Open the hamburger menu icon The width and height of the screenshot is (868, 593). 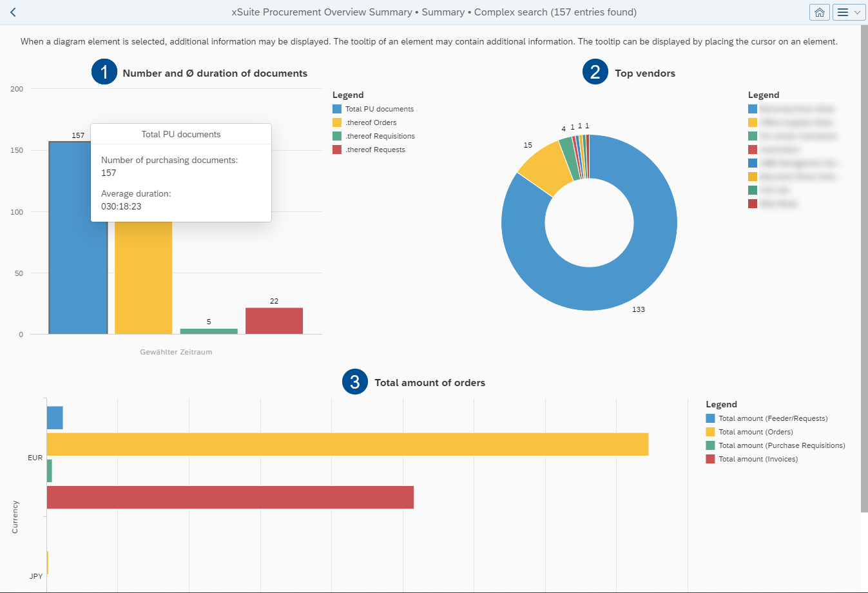[843, 12]
